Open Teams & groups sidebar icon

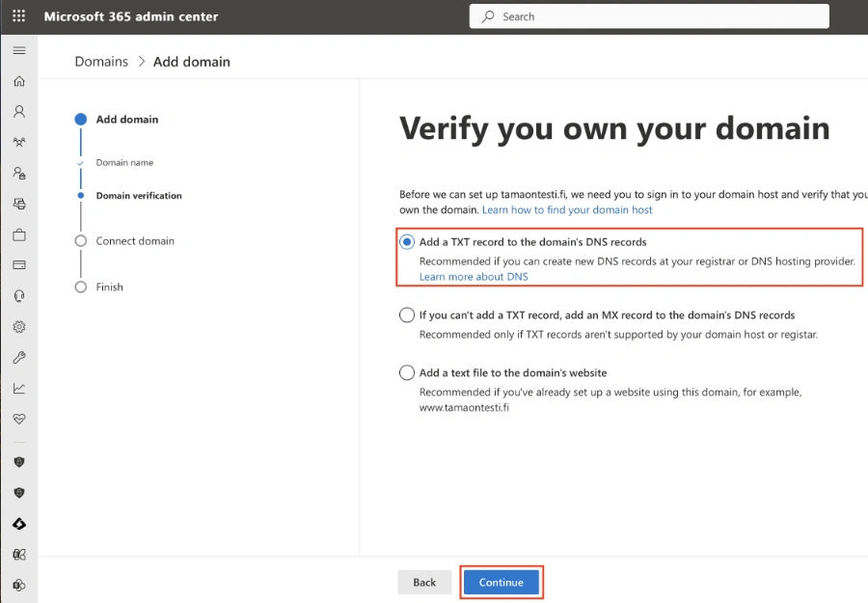19,142
